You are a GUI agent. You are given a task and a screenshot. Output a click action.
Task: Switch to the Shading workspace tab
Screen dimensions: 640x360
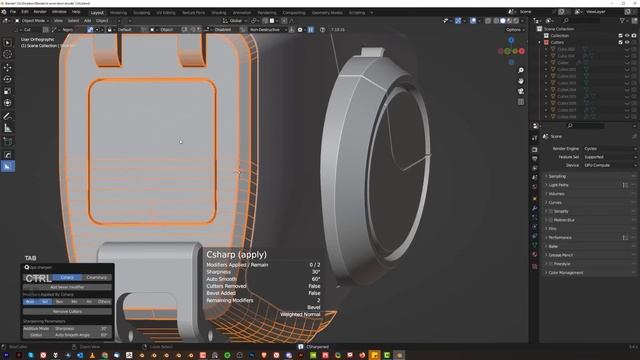[x=219, y=13]
